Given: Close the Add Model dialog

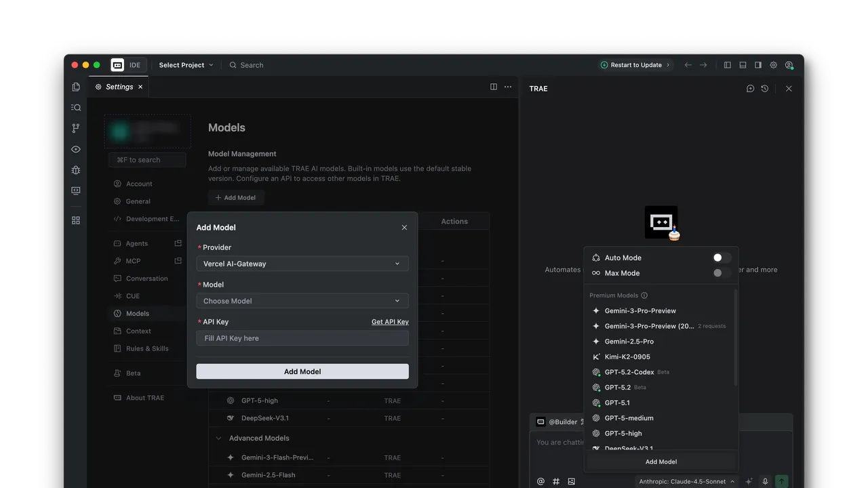Looking at the screenshot, I should [404, 228].
